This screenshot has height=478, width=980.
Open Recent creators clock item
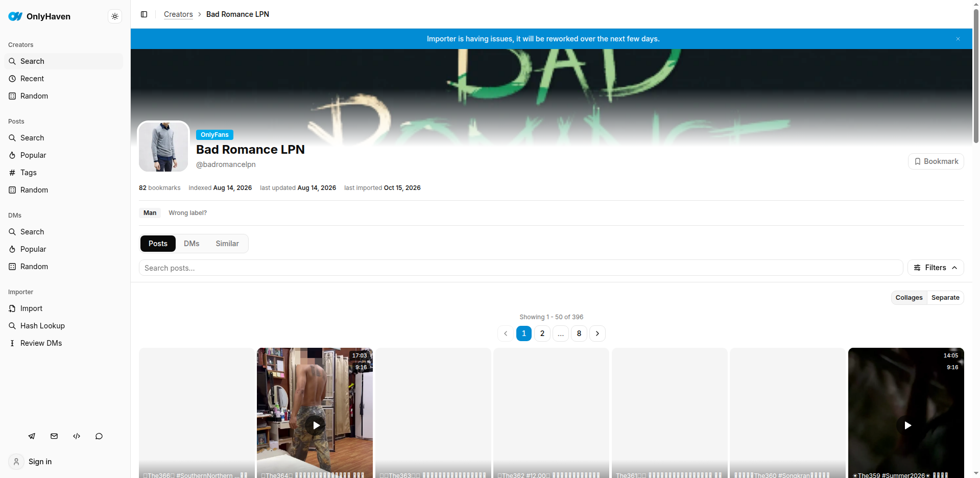(x=63, y=79)
